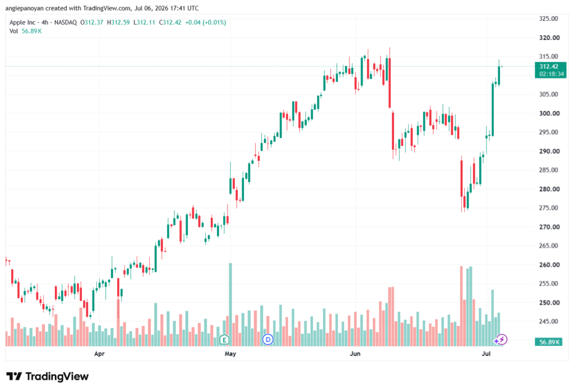Select the May label on time axis
Screen dimensions: 574x392
(x=230, y=353)
